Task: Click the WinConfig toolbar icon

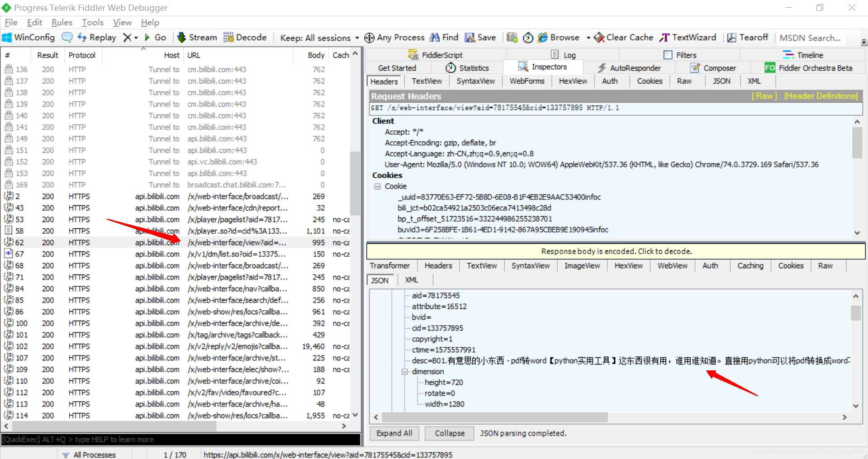Action: click(7, 38)
